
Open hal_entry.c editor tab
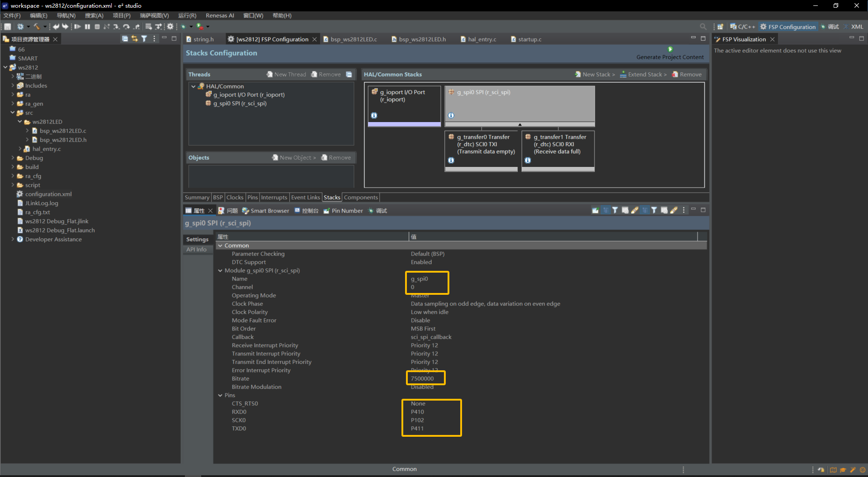click(x=478, y=39)
